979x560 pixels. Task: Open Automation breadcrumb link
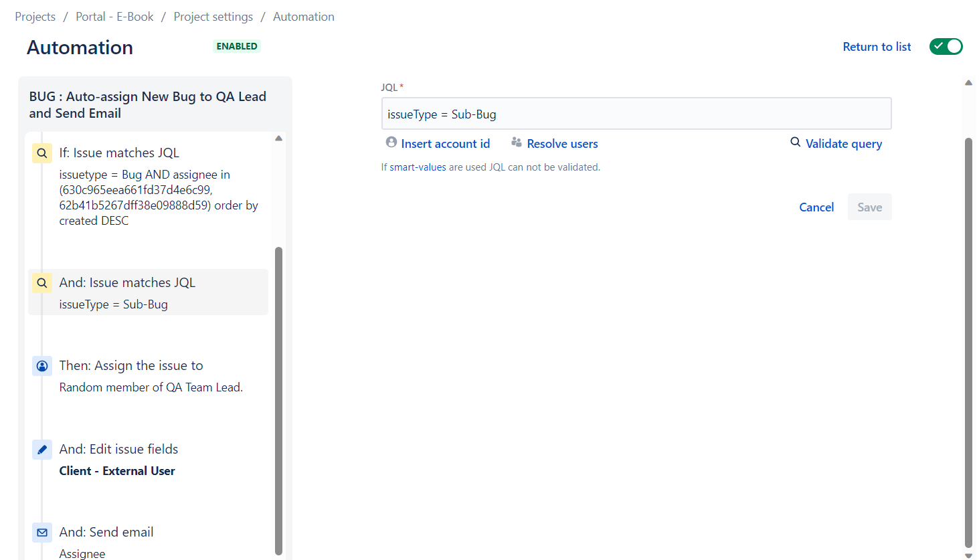pos(304,17)
